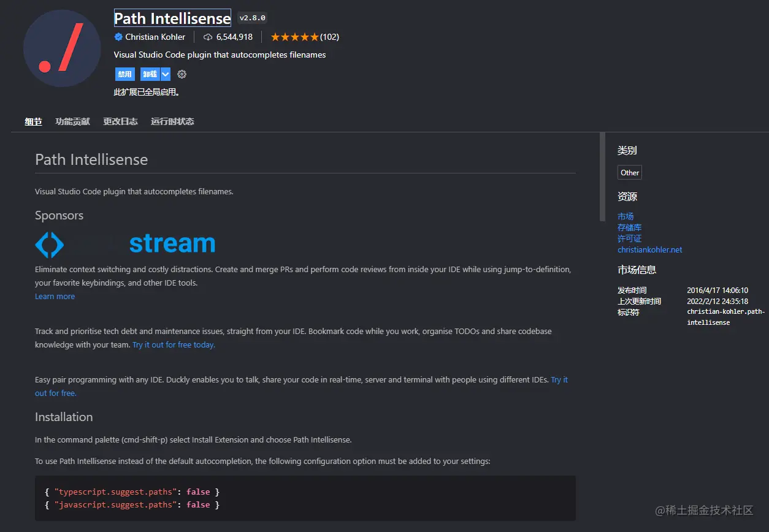Expand the 卸载 dropdown arrow
The height and width of the screenshot is (532, 769).
click(x=166, y=74)
